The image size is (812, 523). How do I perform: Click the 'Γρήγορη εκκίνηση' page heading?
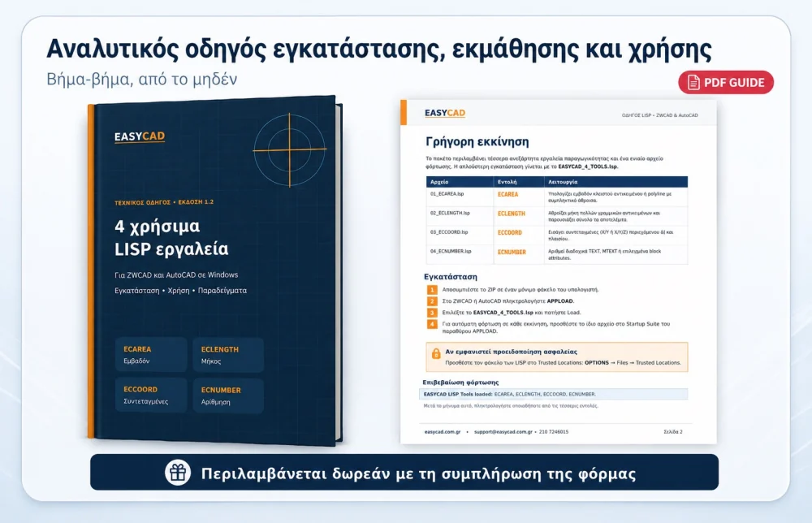pyautogui.click(x=477, y=142)
